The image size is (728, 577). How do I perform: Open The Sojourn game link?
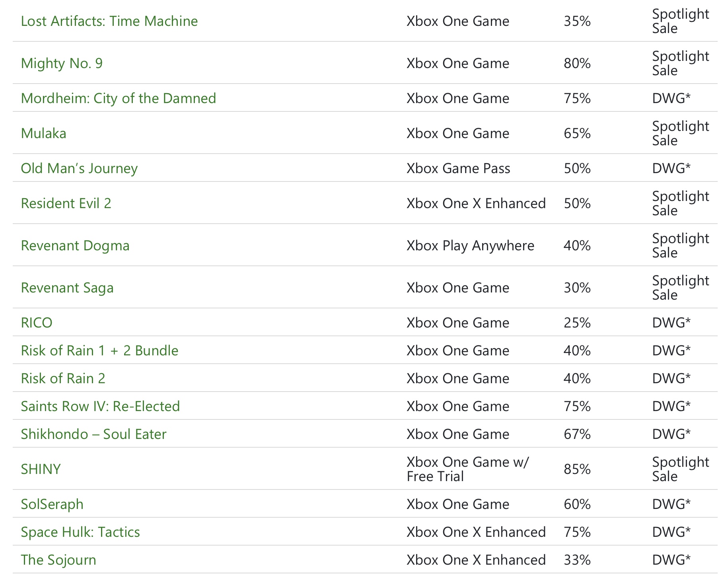point(58,560)
